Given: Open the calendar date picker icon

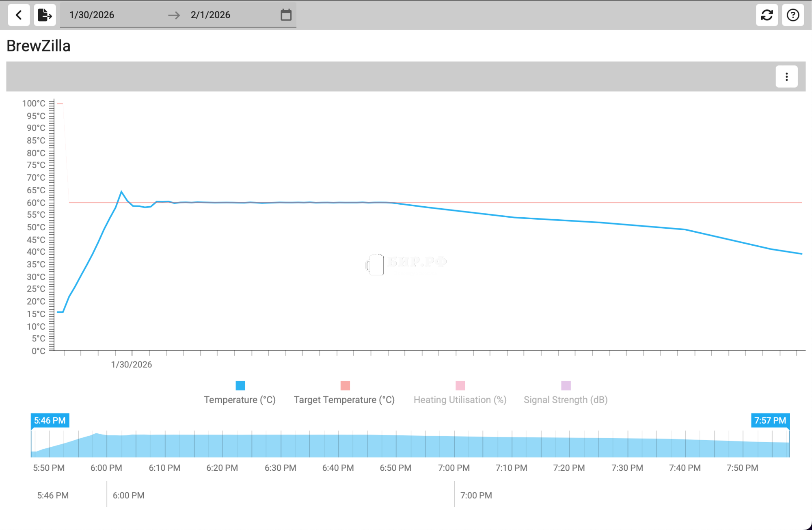Looking at the screenshot, I should tap(286, 15).
